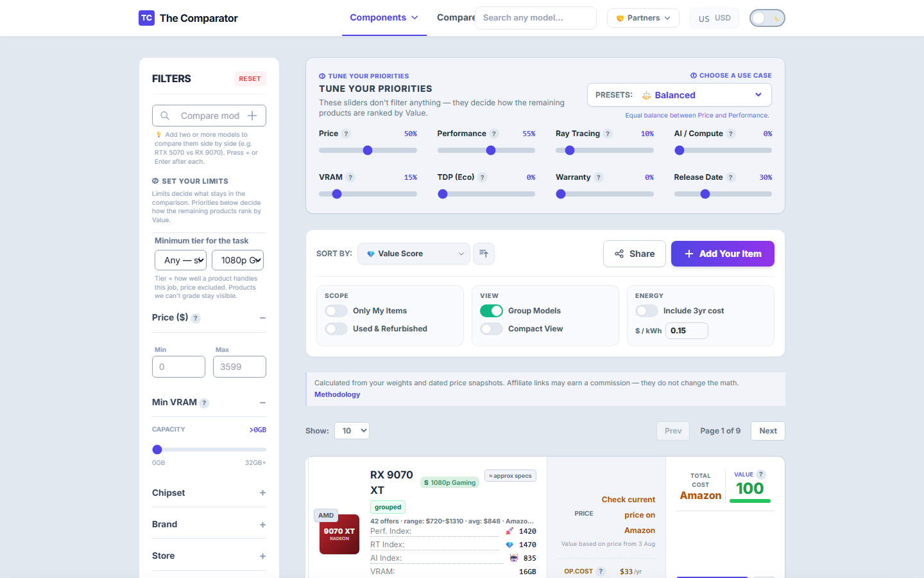Screen dimensions: 924x578
Task: Show help for OP.COST
Action: click(601, 571)
